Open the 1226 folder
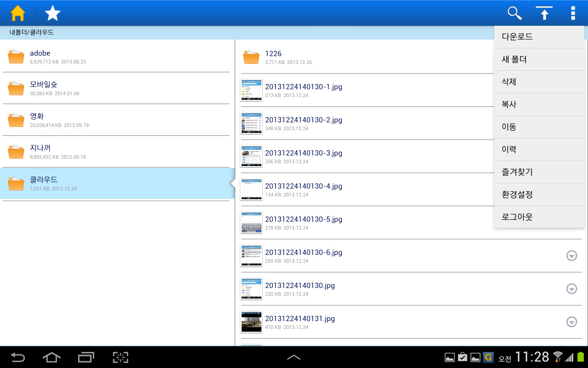This screenshot has width=588, height=368. pos(367,57)
